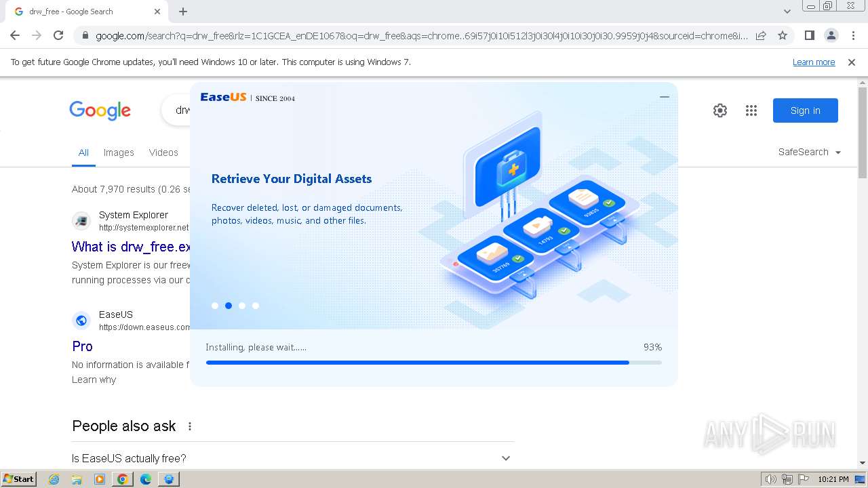Screen dimensions: 868x488
Task: Open Action Center flag icon
Action: pos(803,479)
